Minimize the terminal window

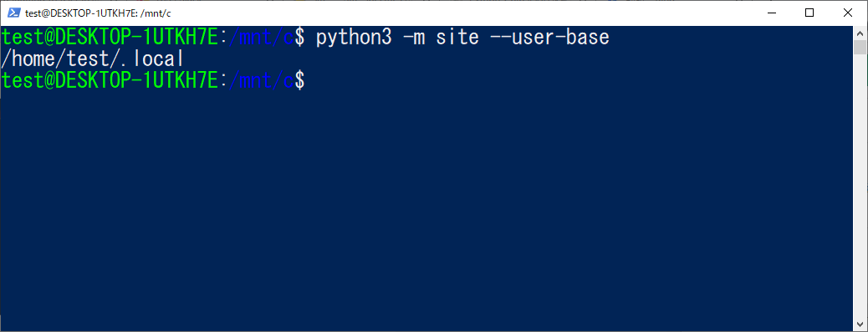pyautogui.click(x=772, y=13)
